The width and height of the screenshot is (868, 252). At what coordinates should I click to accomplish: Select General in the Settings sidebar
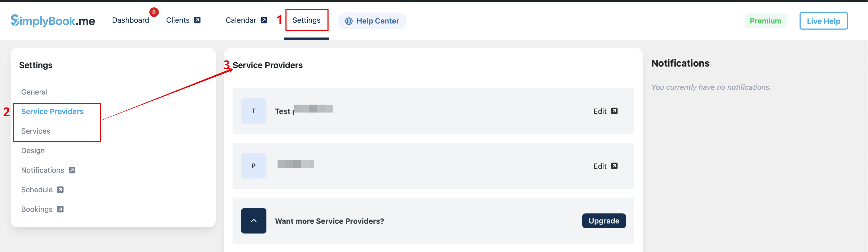[34, 92]
